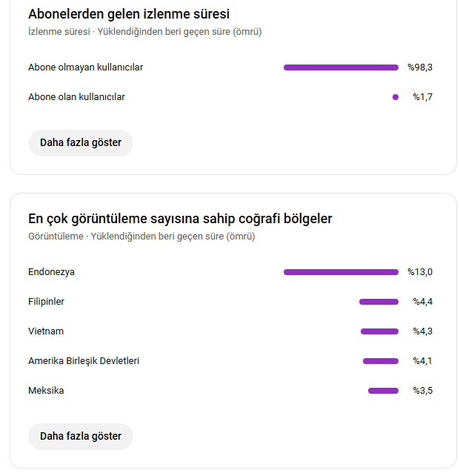
Task: Select the Abone olan kullanıcılar row label
Action: 76,97
